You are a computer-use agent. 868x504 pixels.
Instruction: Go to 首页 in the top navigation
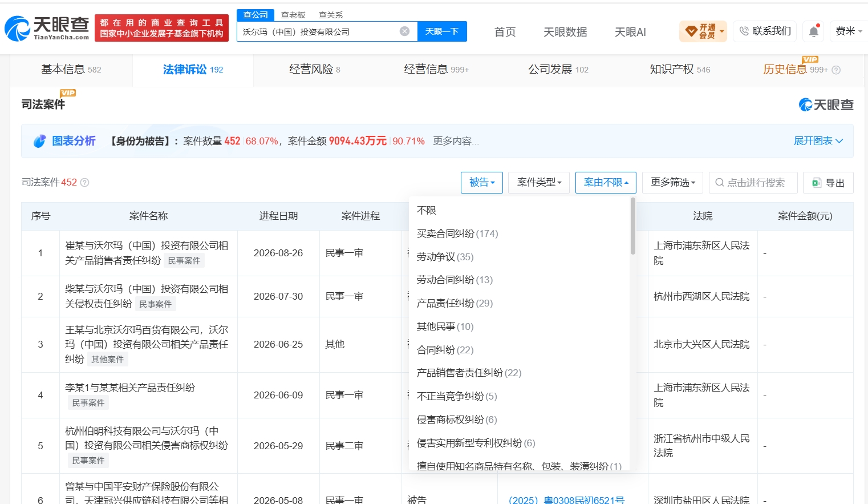(505, 32)
